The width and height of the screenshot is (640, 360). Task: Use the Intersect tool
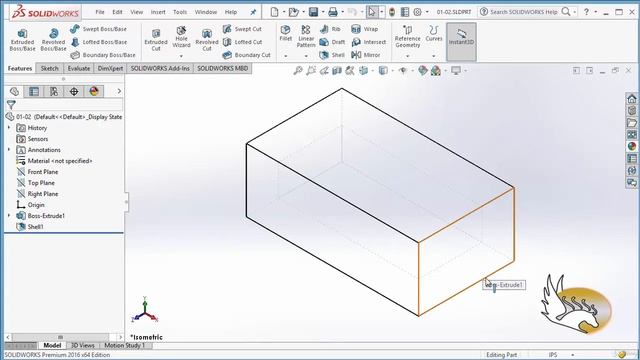pos(369,42)
